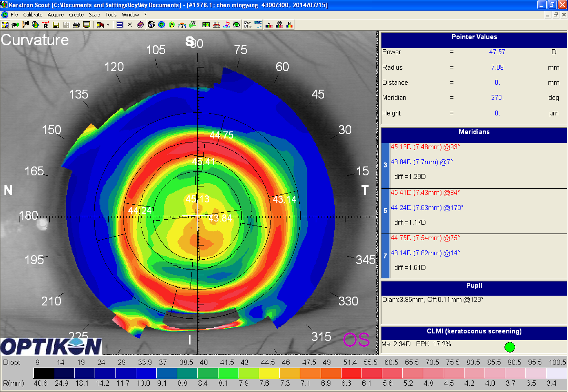This screenshot has height=392, width=568.
Task: Open the purple book help icon
Action: (140, 24)
